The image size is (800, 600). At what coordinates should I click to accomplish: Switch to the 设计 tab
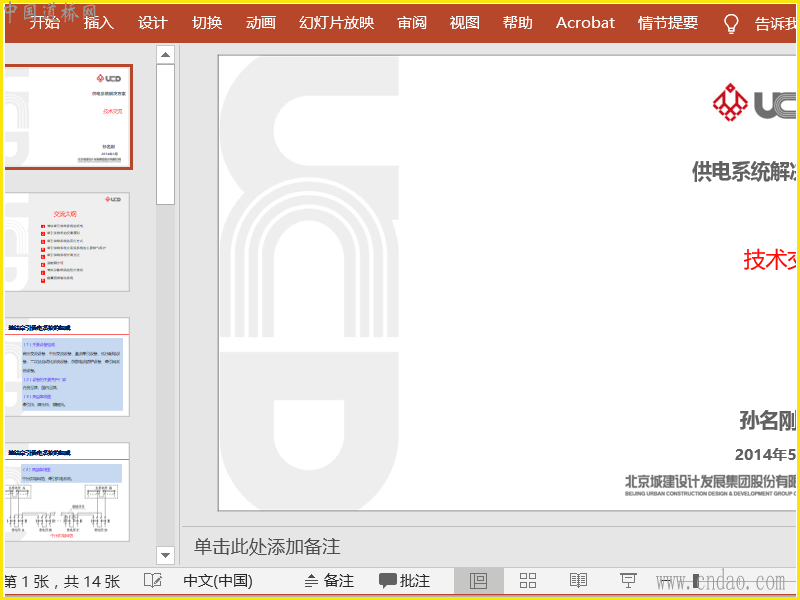[153, 23]
